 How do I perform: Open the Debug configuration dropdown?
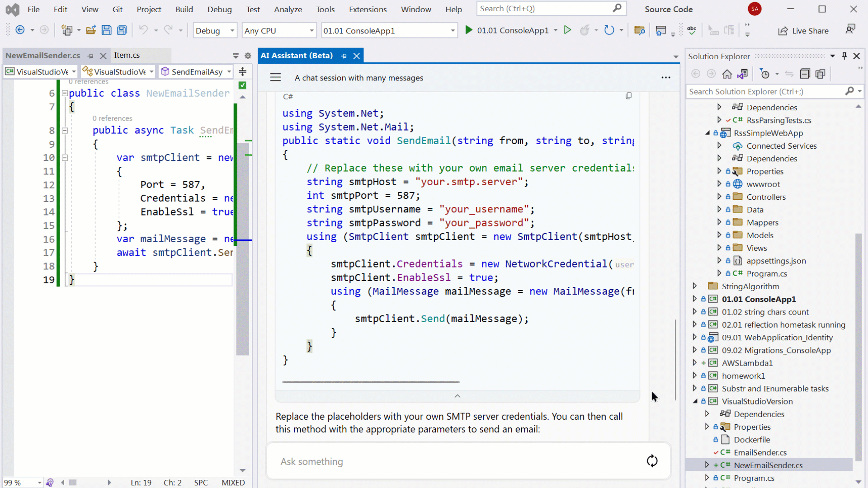point(215,30)
